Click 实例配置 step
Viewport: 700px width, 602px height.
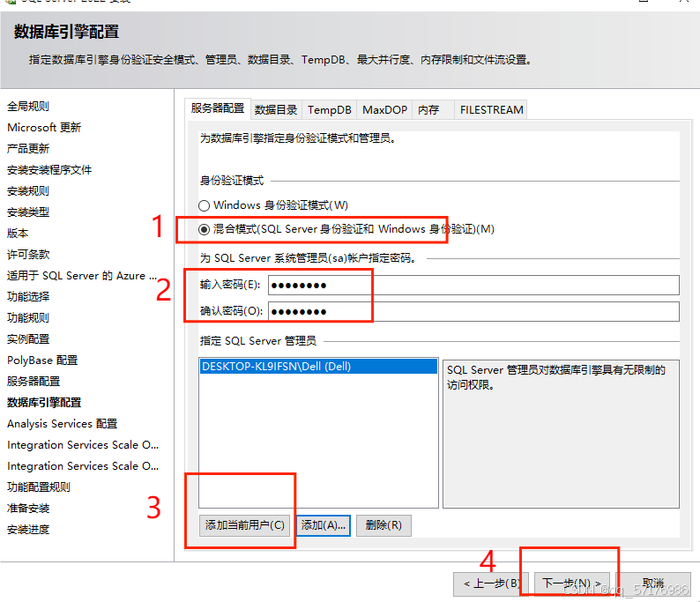click(x=28, y=339)
